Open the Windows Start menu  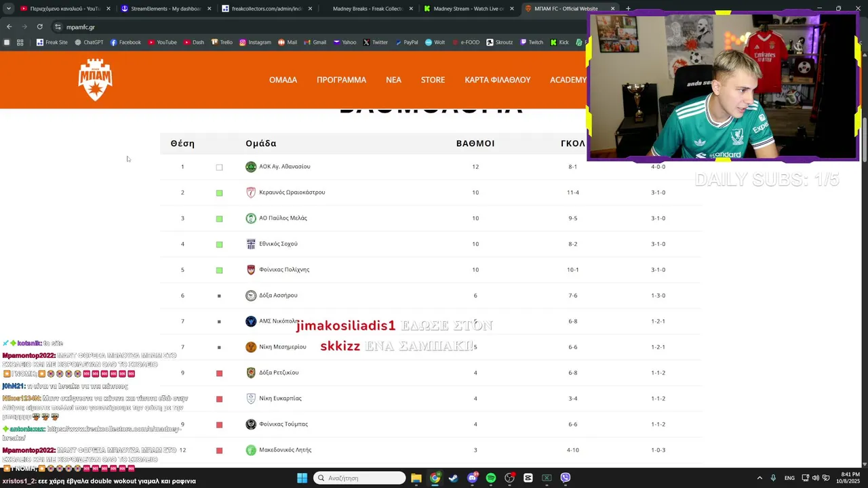coord(302,478)
